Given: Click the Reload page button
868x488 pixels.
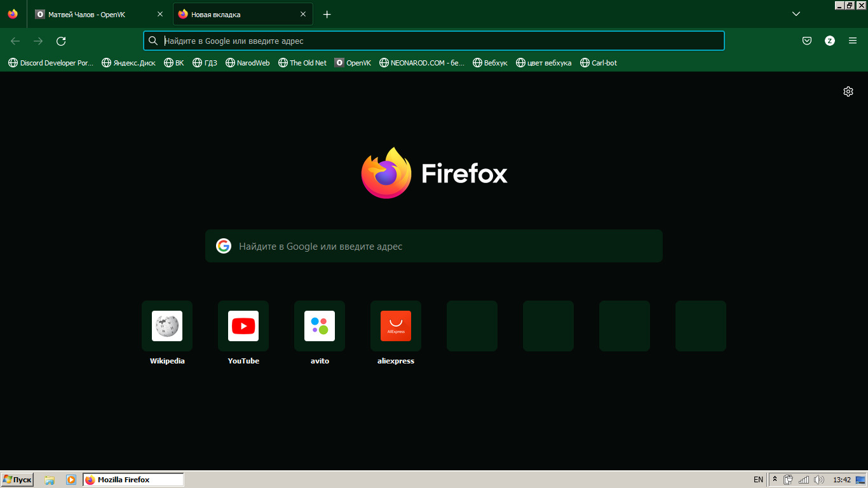Looking at the screenshot, I should point(61,41).
